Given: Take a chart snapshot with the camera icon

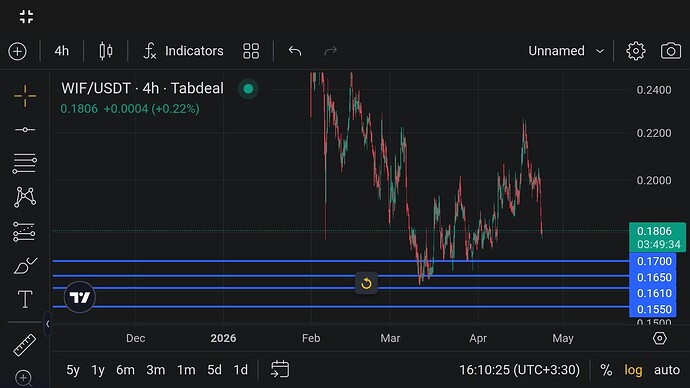Looking at the screenshot, I should coord(671,51).
